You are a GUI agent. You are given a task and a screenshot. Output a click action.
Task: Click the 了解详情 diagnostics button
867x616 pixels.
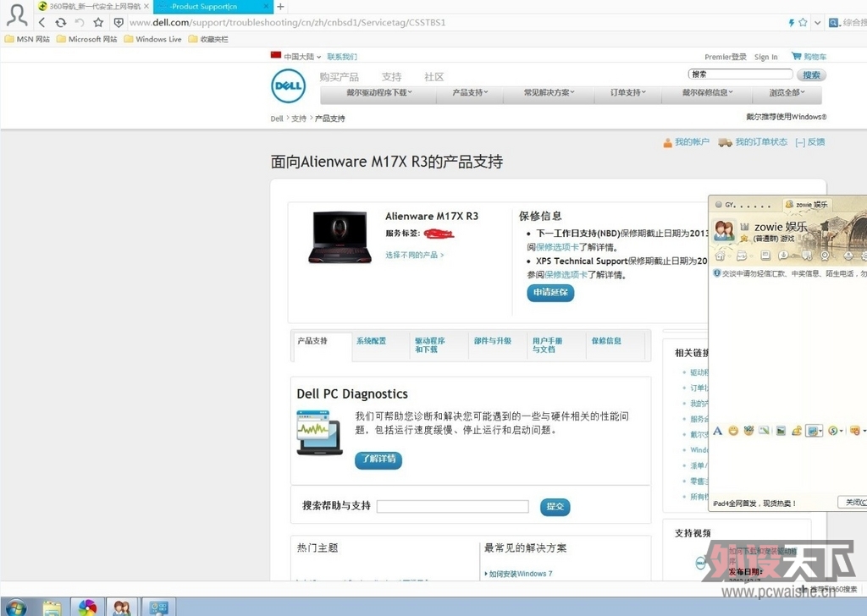click(378, 459)
